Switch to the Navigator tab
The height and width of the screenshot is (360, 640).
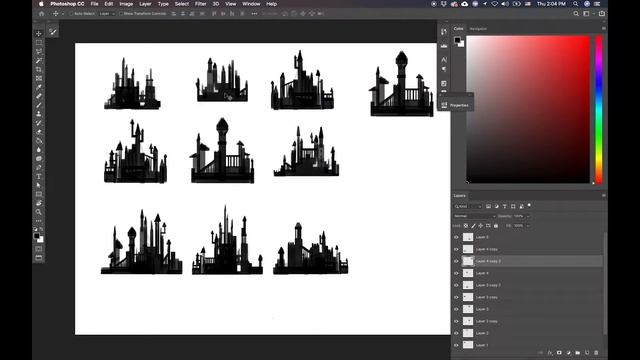pos(478,29)
